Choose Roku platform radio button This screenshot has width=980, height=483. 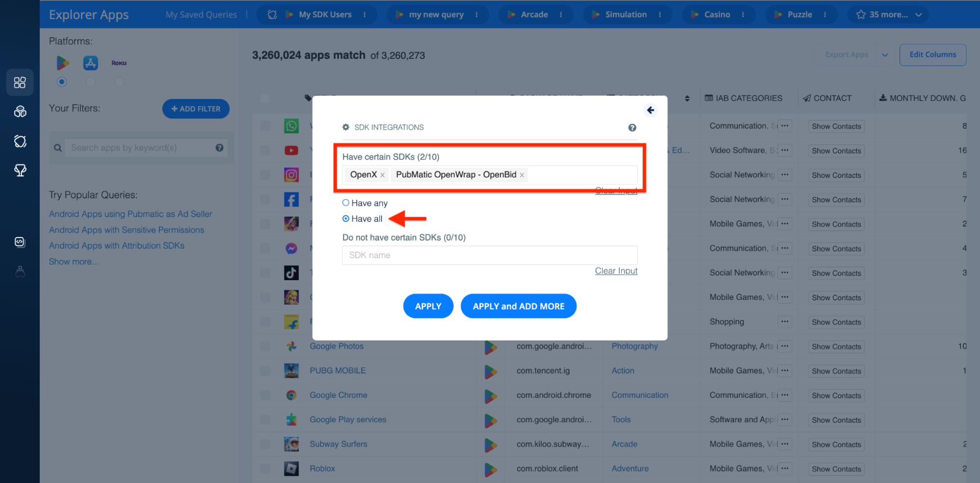point(119,82)
